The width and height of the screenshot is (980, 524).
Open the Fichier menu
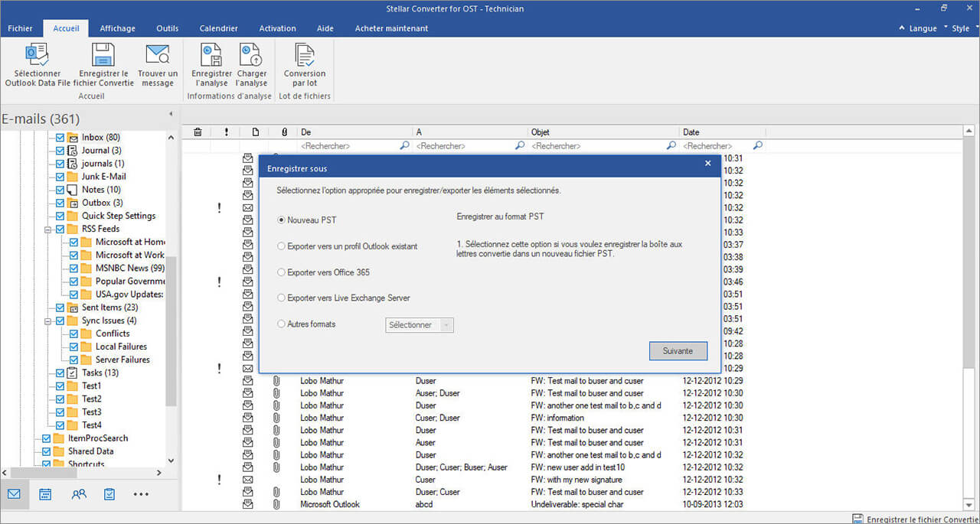(x=20, y=28)
